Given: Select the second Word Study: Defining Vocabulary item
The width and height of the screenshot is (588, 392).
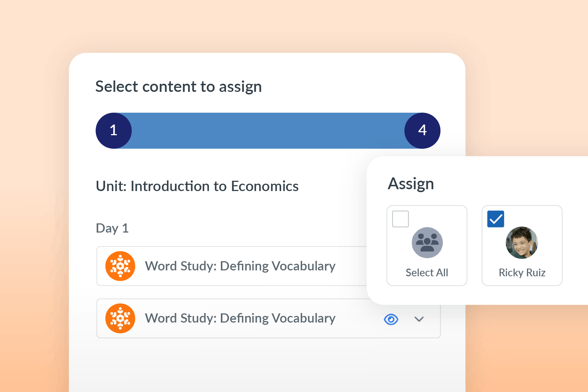Looking at the screenshot, I should coord(240,318).
